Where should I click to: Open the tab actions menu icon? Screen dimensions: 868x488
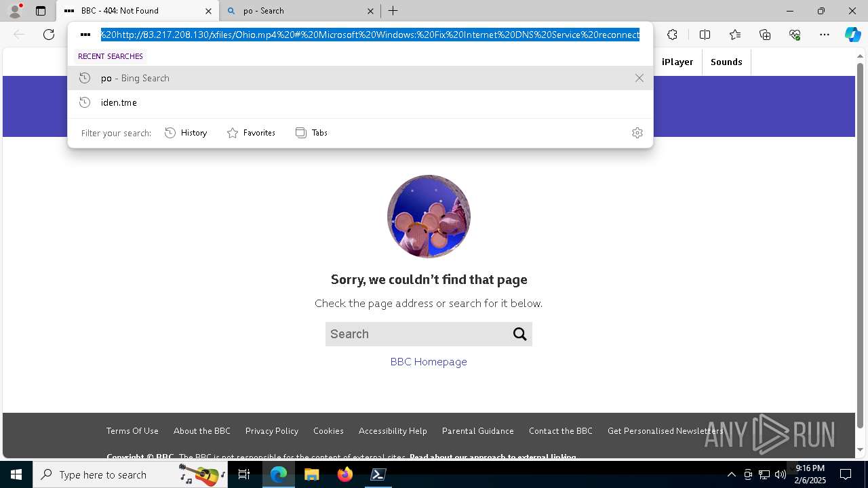click(41, 11)
